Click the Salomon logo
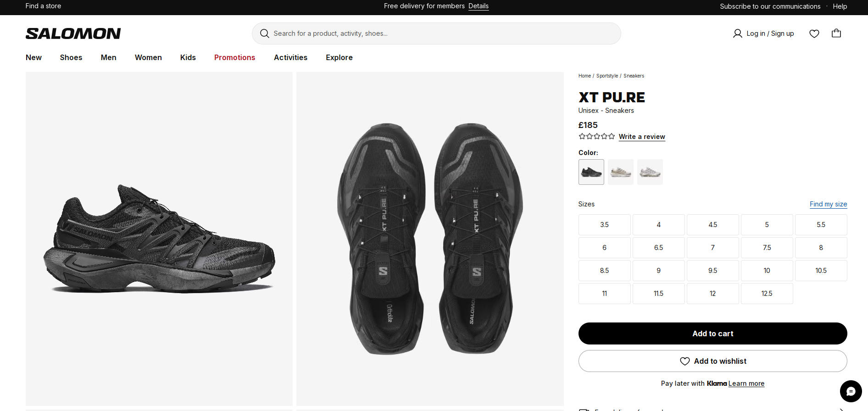 pos(73,33)
